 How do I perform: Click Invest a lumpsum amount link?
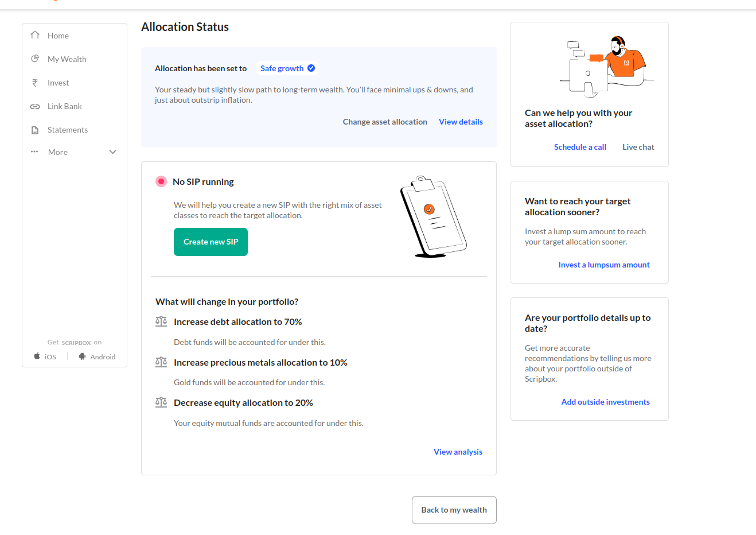604,265
